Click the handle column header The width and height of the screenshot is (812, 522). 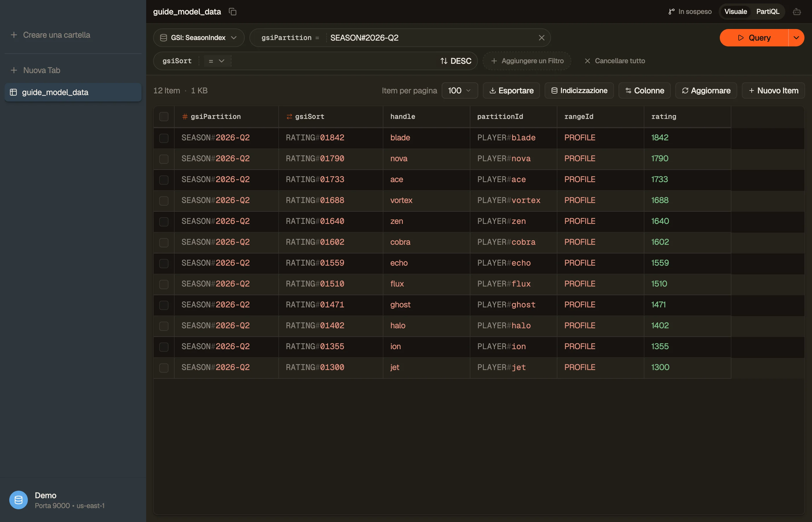coord(426,117)
